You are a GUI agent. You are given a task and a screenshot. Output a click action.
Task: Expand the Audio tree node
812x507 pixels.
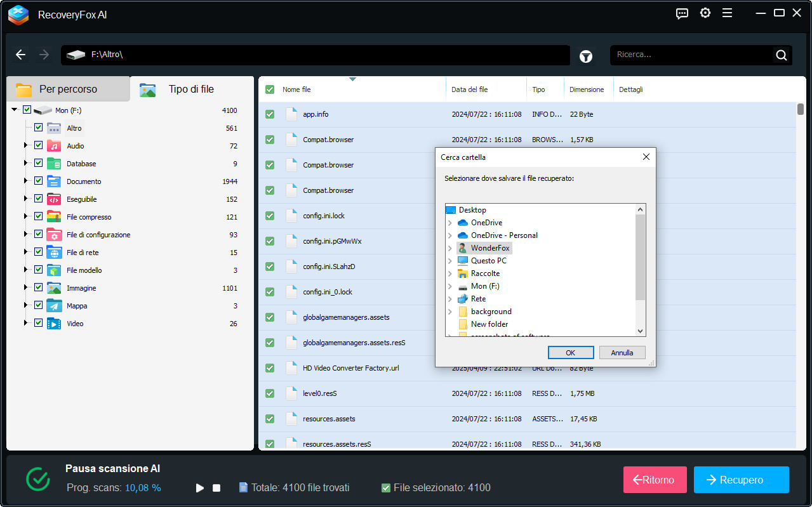tap(26, 145)
